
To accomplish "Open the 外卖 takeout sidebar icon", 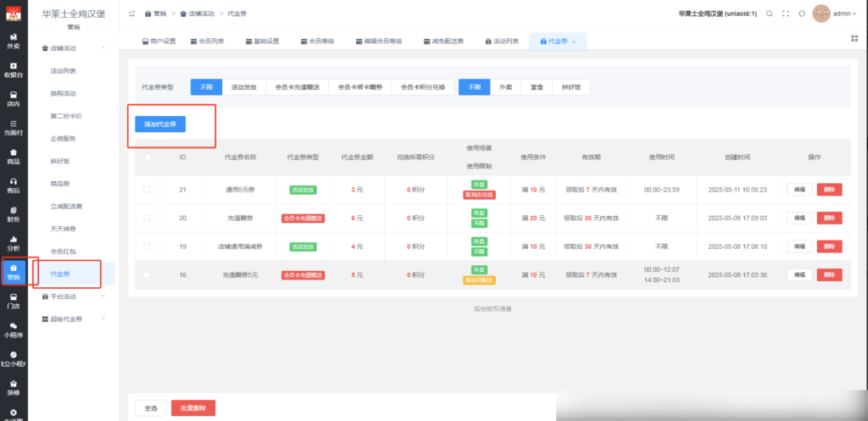I will pyautogui.click(x=14, y=41).
